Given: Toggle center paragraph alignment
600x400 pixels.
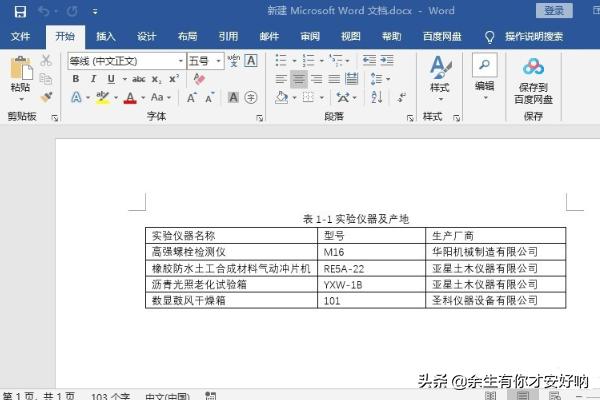Looking at the screenshot, I should [299, 79].
